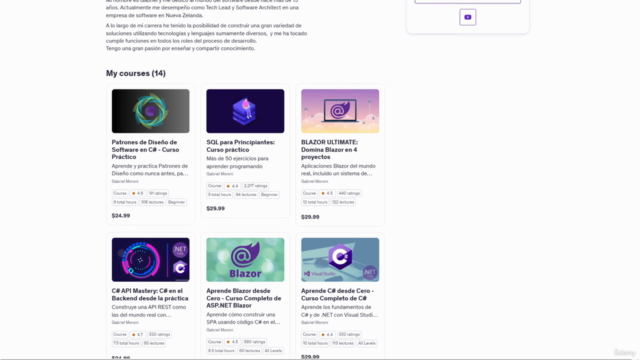Click the '9 total hours' badge

click(124, 202)
